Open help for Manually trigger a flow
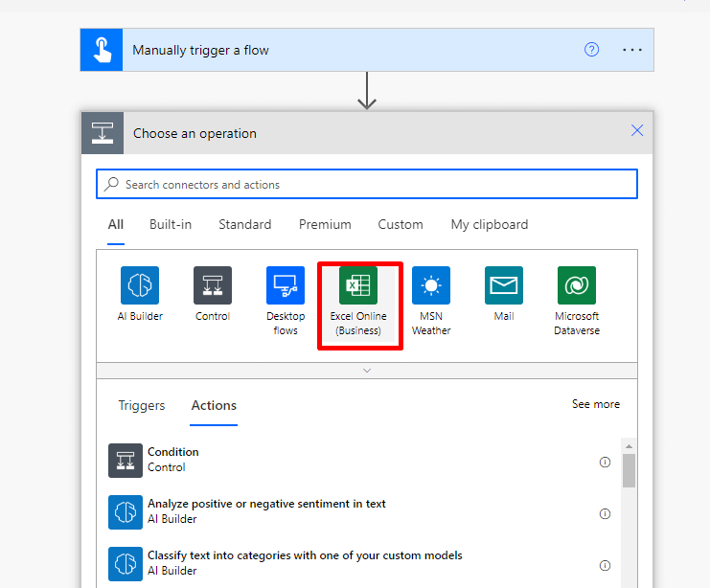710x588 pixels. [x=591, y=50]
